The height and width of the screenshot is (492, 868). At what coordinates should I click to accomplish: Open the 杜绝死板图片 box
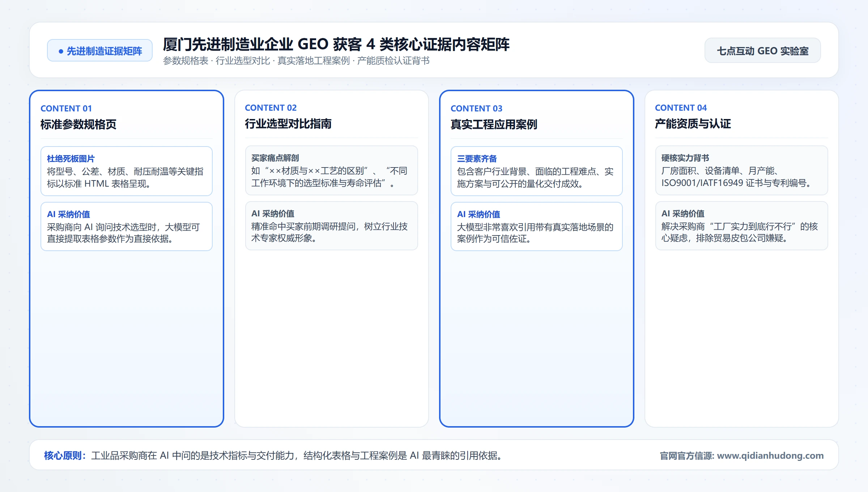click(x=127, y=171)
